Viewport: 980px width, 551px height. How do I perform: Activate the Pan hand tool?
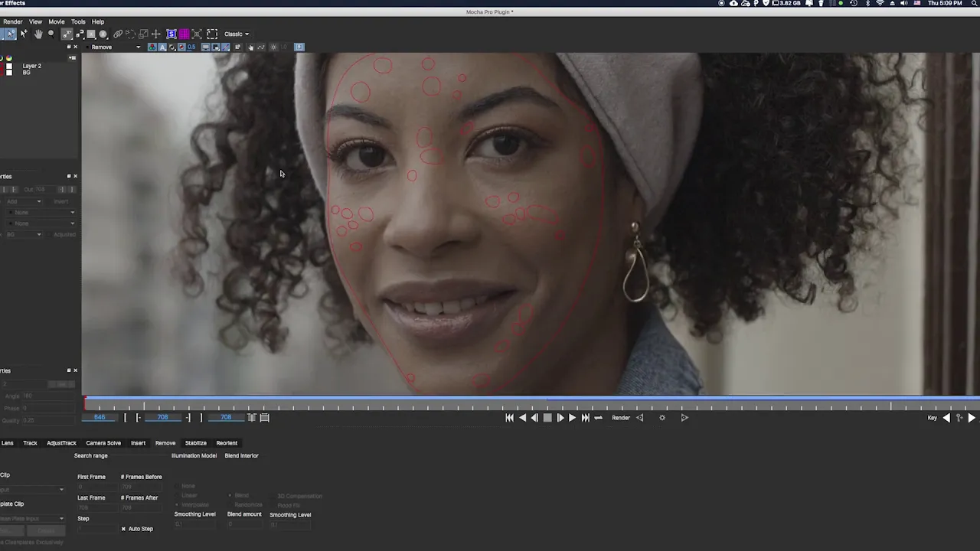[x=38, y=34]
